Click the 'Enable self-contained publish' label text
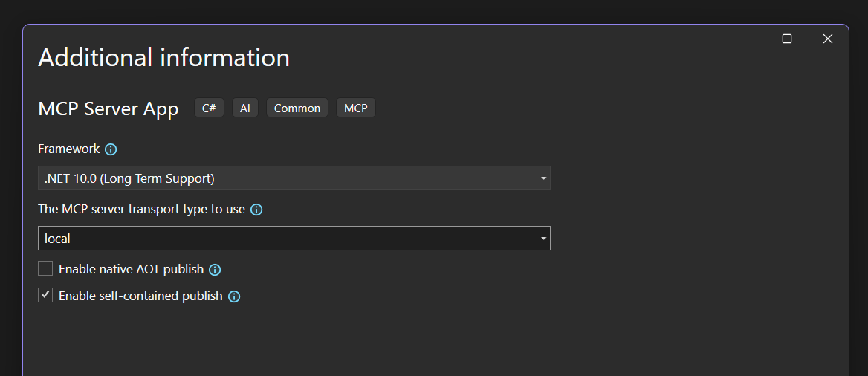 click(x=140, y=296)
